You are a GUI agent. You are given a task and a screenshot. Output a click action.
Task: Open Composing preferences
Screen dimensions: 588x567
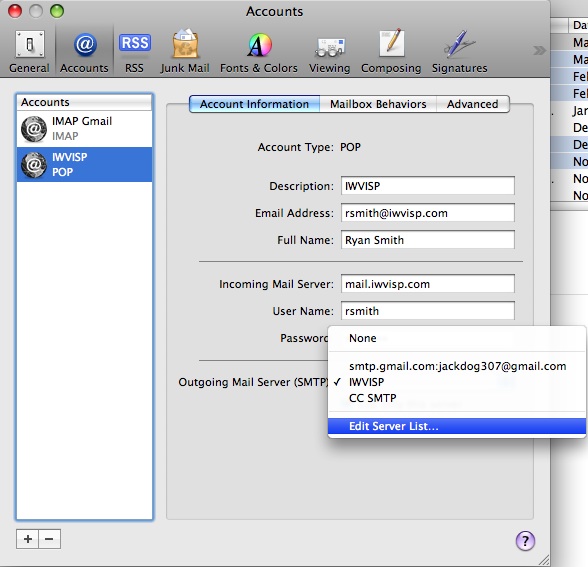click(391, 52)
